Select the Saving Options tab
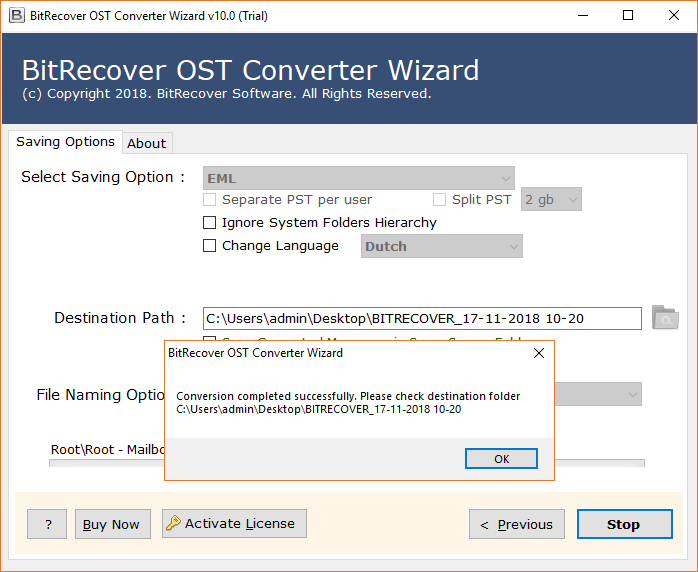This screenshot has height=572, width=698. 65,142
